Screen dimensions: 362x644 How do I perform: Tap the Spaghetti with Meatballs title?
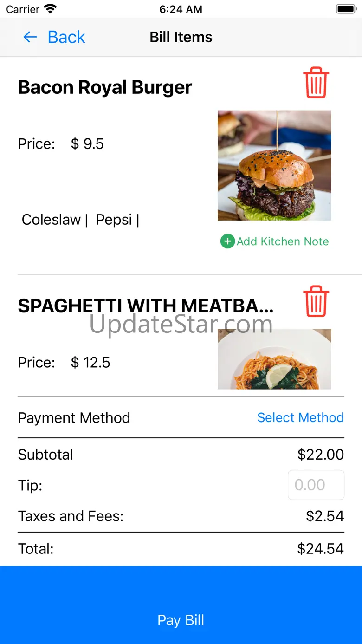[x=145, y=306]
